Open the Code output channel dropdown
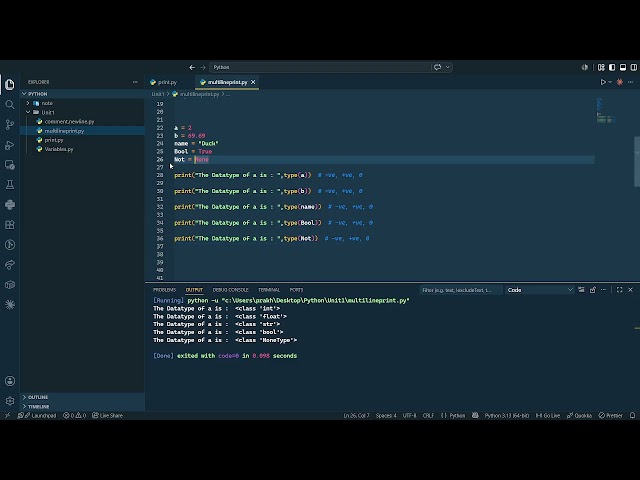This screenshot has width=640, height=480. 540,290
